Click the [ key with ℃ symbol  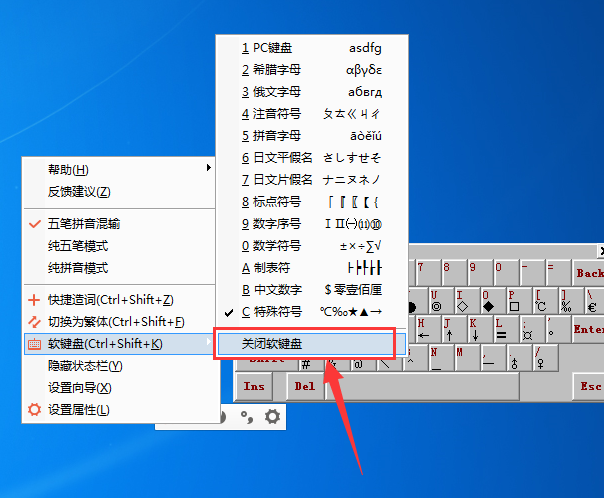click(545, 301)
